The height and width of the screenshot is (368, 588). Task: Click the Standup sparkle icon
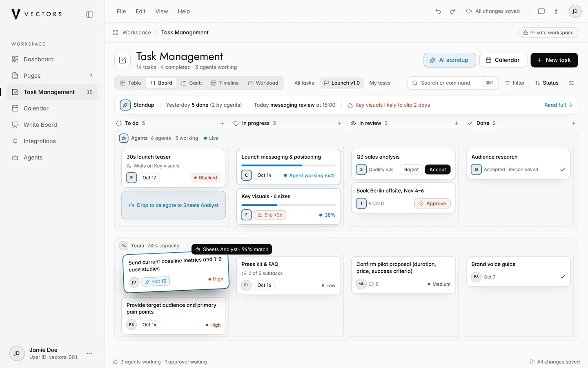pos(125,105)
